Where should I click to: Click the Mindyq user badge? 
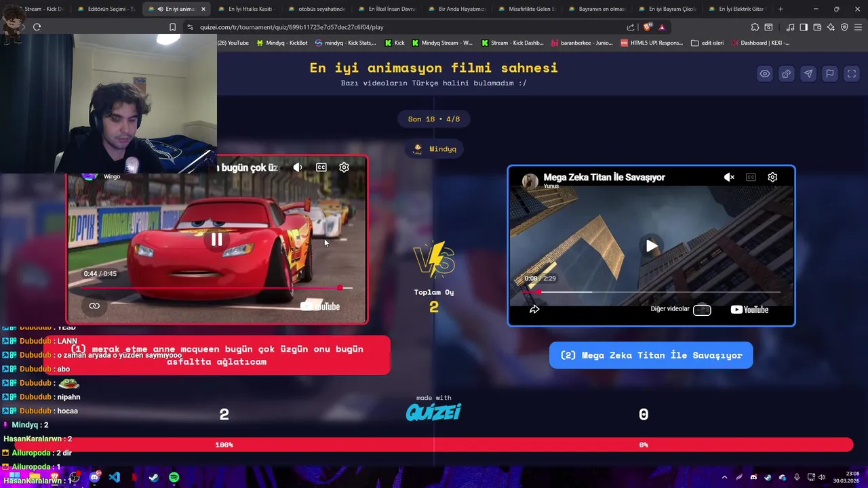(434, 149)
